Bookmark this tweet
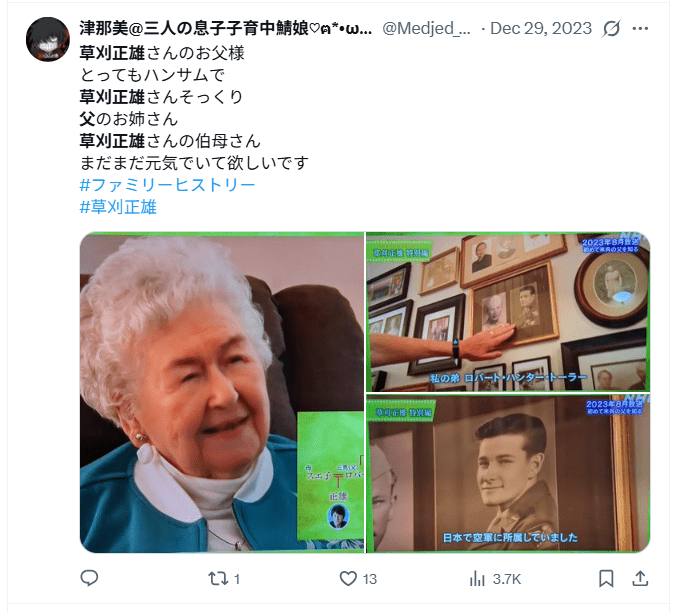Screen dimensions: 677x613 pyautogui.click(x=606, y=578)
